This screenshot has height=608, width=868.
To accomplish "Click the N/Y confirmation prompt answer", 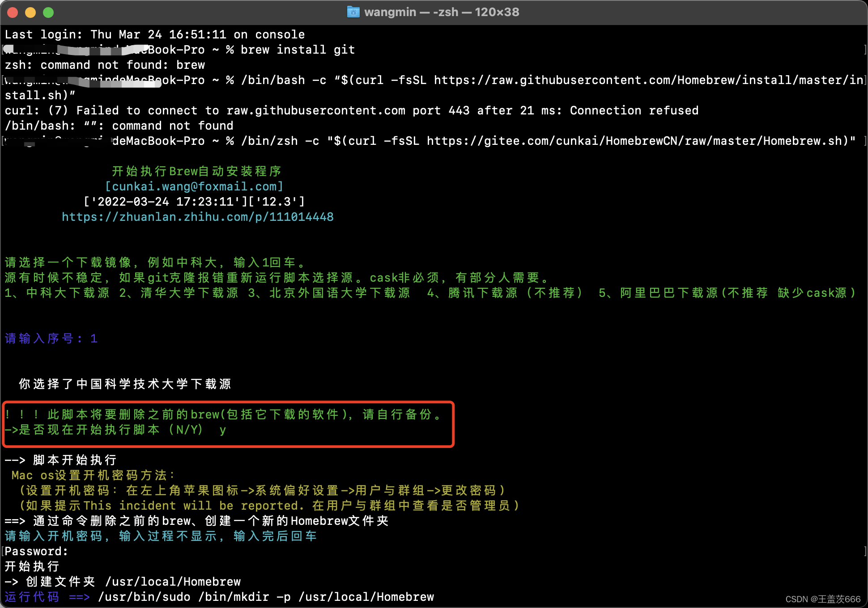I will tap(222, 430).
